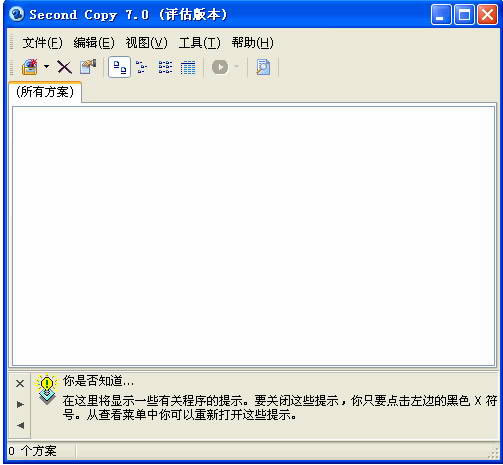Viewport: 503px width, 465px height.
Task: Open the 文件(F) menu
Action: (42, 43)
